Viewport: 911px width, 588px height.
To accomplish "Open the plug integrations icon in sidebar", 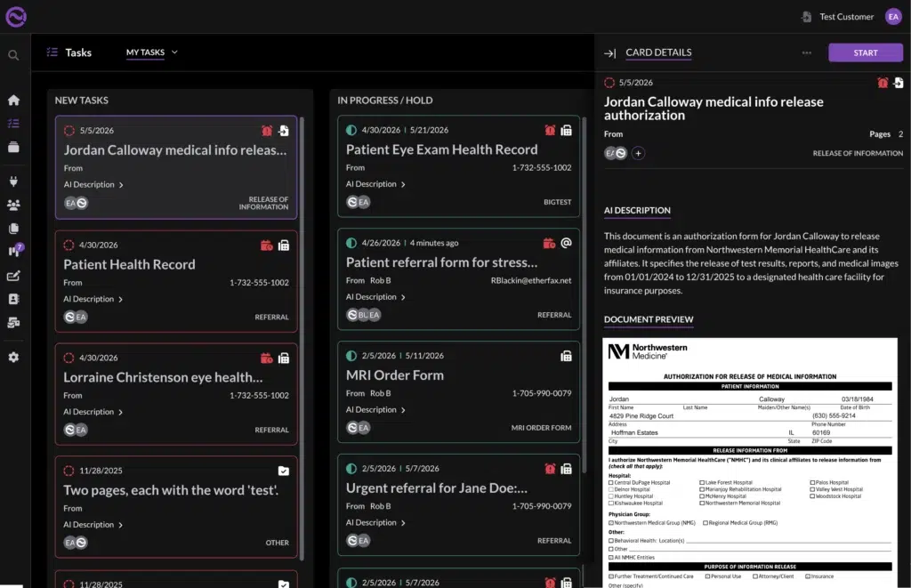I will (x=13, y=181).
